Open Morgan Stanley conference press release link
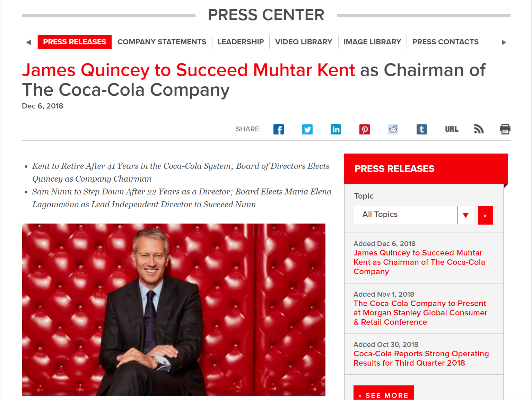Image resolution: width=532 pixels, height=401 pixels. click(x=420, y=313)
